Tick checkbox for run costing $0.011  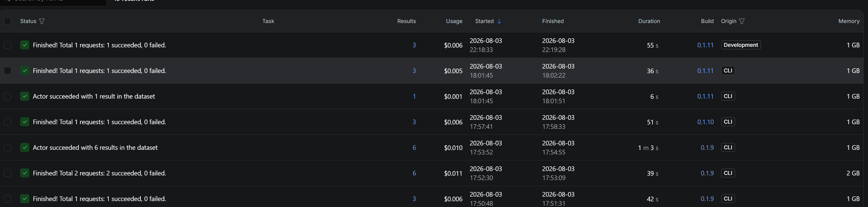(7, 173)
